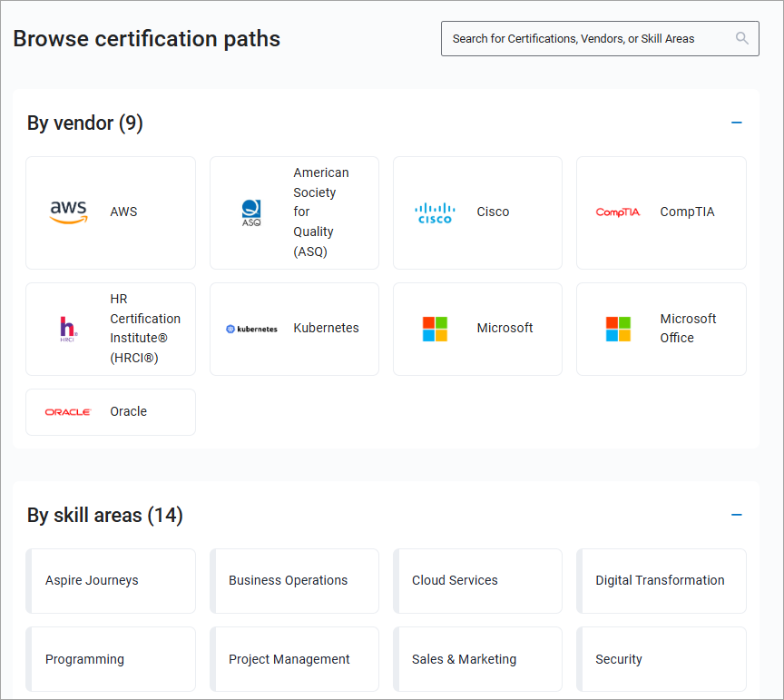Click the CompTIA logo
Image resolution: width=784 pixels, height=700 pixels.
tap(618, 212)
